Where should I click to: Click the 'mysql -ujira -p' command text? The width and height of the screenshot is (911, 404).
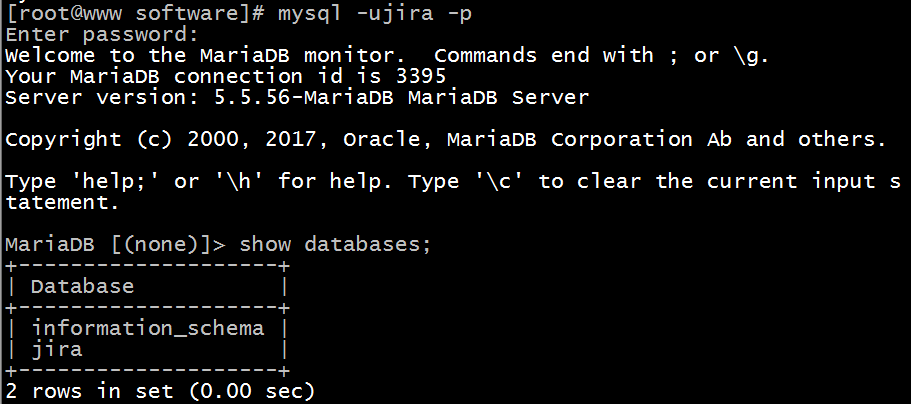[356, 13]
